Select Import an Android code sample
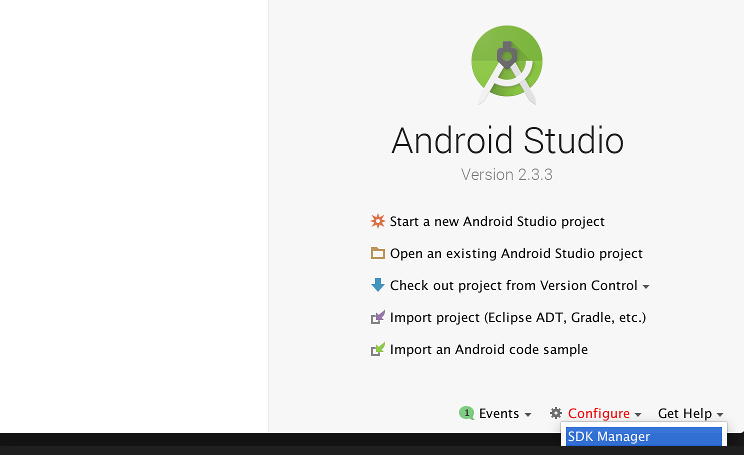 coord(488,349)
